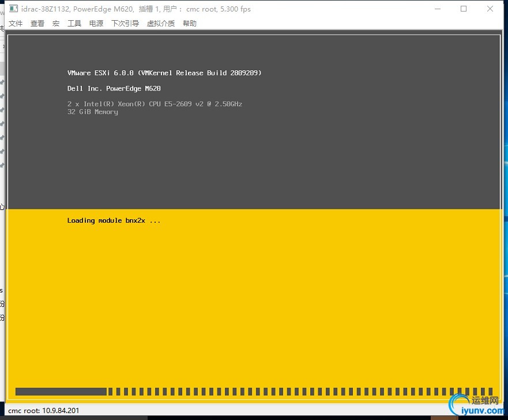Open the 工具 menu
508x420 pixels.
coord(74,23)
